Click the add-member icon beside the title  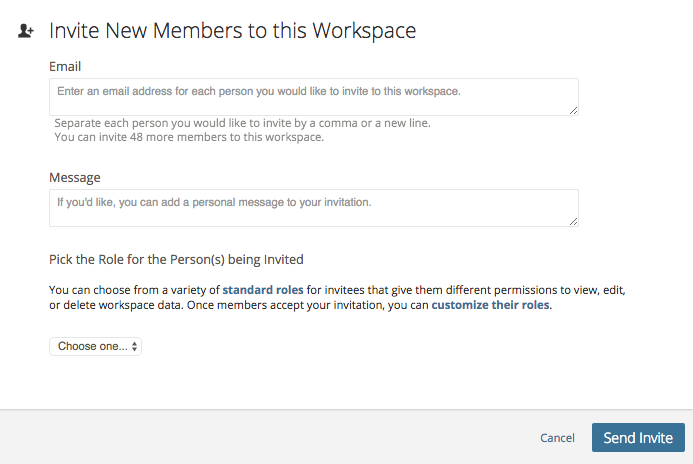pos(26,31)
